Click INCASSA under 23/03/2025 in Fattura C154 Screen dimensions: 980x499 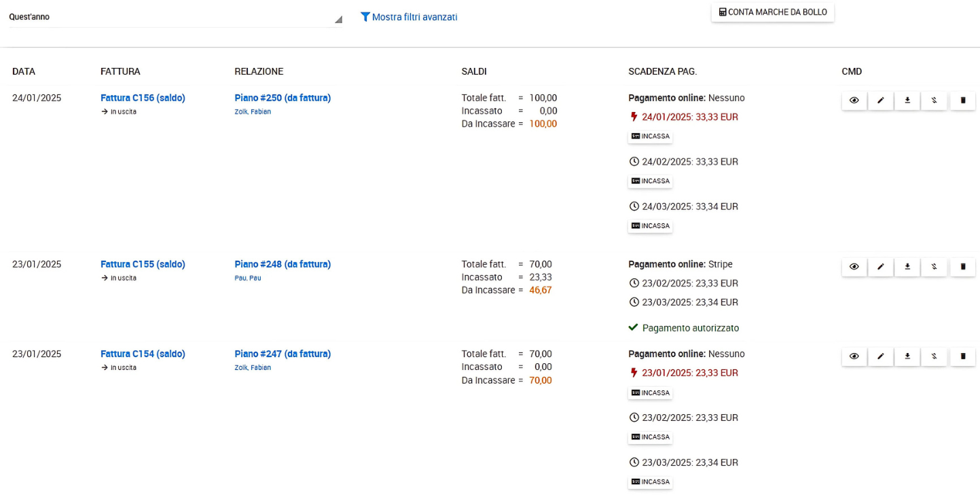(650, 482)
